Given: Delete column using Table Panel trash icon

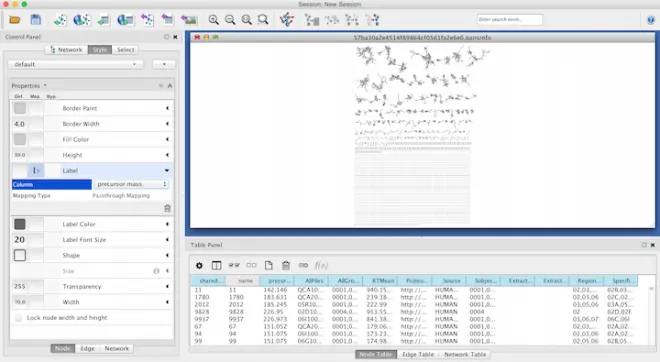Looking at the screenshot, I should pos(286,265).
